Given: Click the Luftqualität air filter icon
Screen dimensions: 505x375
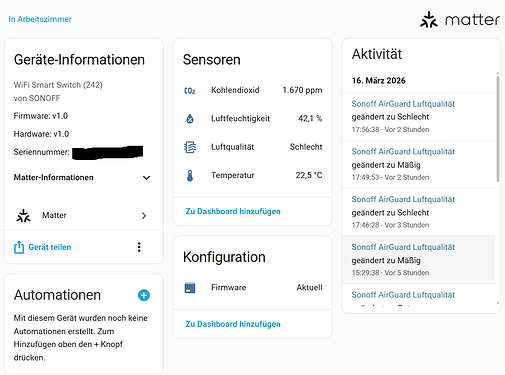Looking at the screenshot, I should [x=190, y=147].
